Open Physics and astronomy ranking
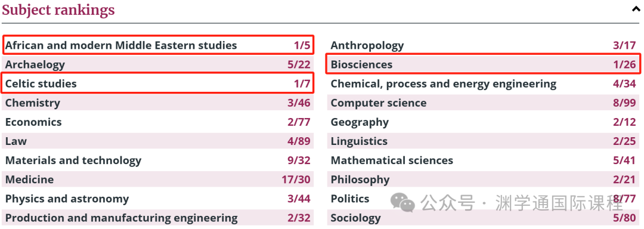Viewport: 644px width, 229px height. (x=158, y=199)
